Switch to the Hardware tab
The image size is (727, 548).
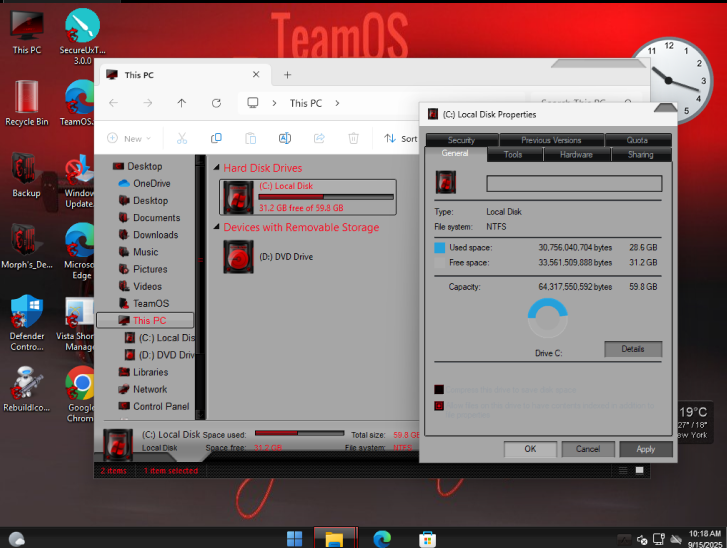coord(576,154)
